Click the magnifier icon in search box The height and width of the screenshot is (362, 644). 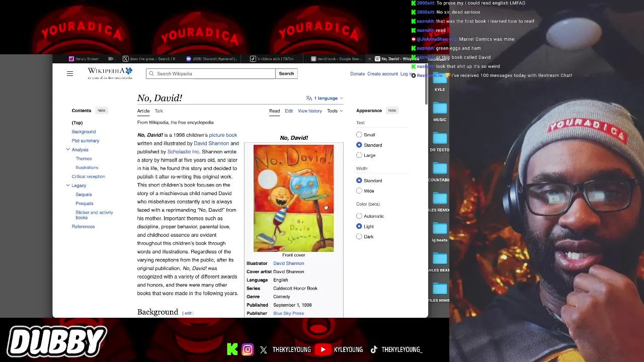tap(151, 73)
